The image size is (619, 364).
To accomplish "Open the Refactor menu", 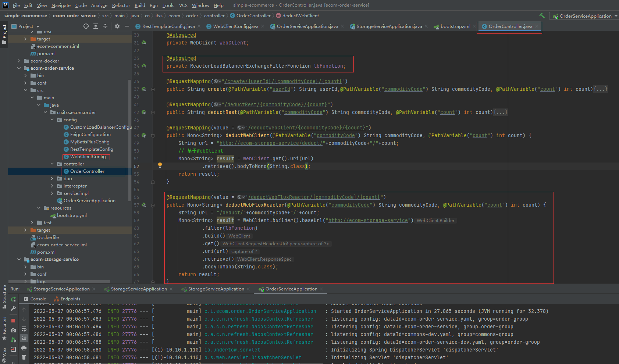I will pos(121,5).
